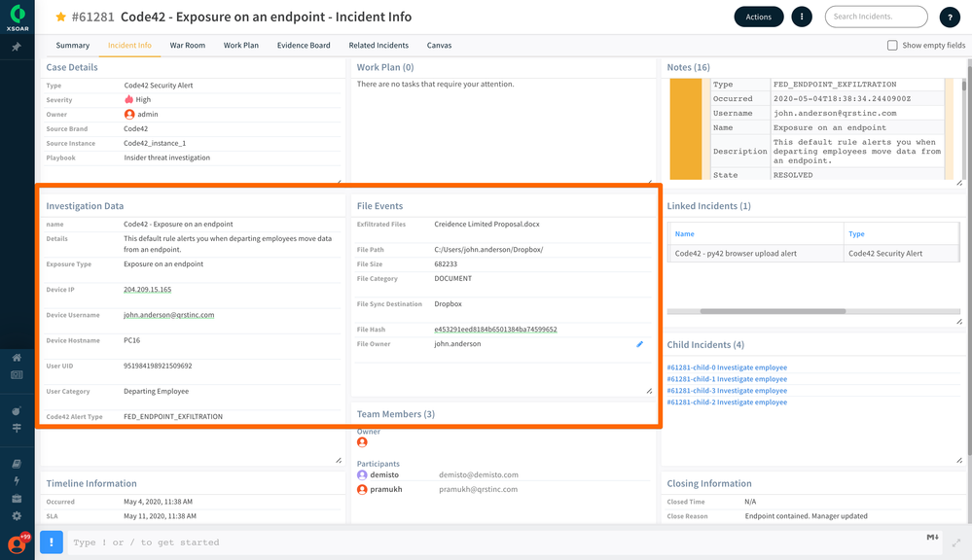Click into the Search Incidents field

tap(876, 17)
